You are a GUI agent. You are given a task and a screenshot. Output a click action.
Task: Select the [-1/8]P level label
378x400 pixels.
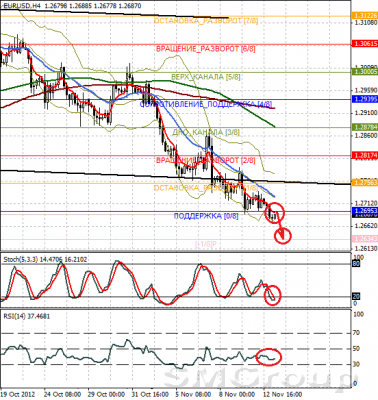[x=206, y=244]
